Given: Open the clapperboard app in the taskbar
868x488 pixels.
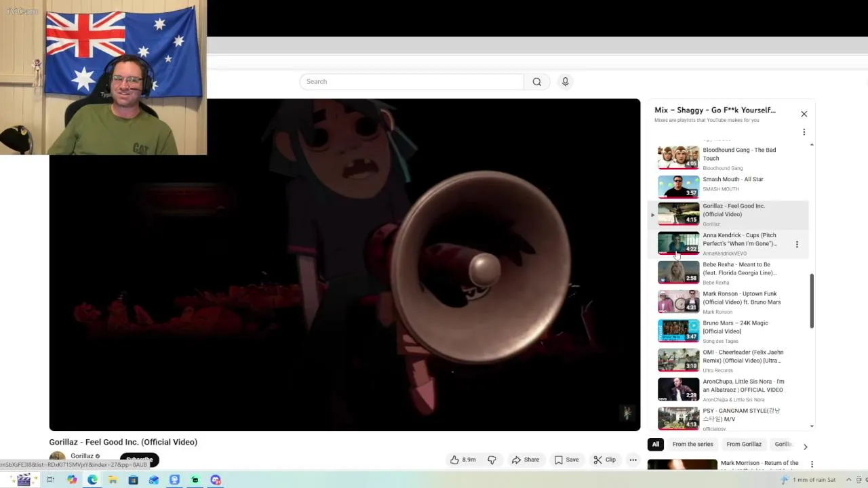Looking at the screenshot, I should pos(24,480).
